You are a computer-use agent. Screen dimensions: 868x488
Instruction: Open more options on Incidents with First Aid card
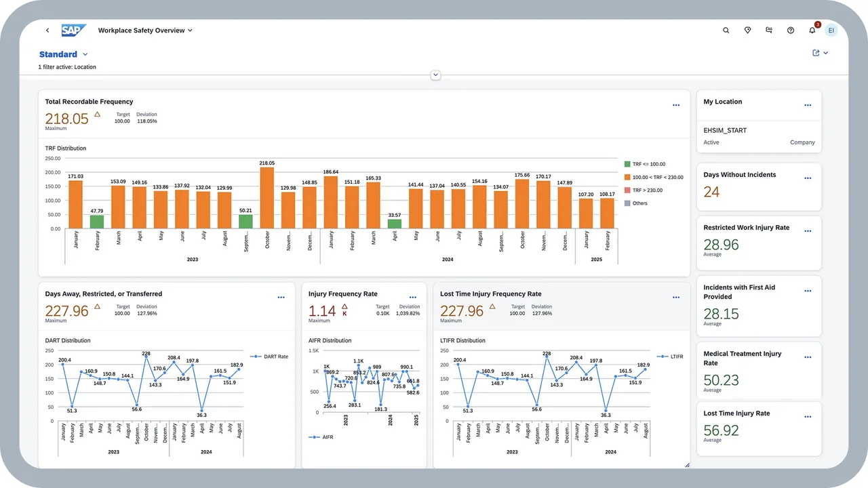pyautogui.click(x=808, y=291)
